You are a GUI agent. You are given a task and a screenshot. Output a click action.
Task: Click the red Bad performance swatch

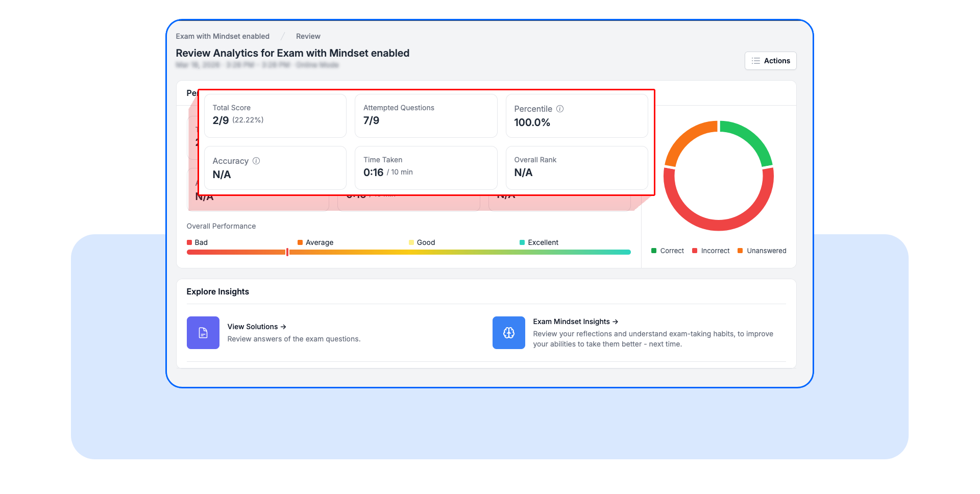[x=189, y=242]
